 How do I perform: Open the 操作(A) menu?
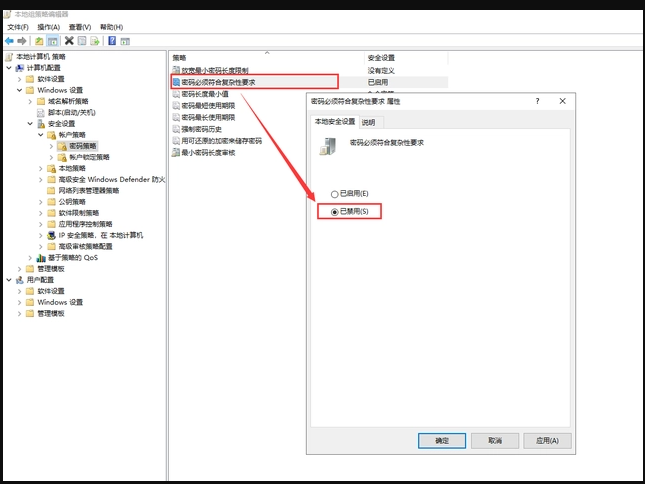pos(48,27)
